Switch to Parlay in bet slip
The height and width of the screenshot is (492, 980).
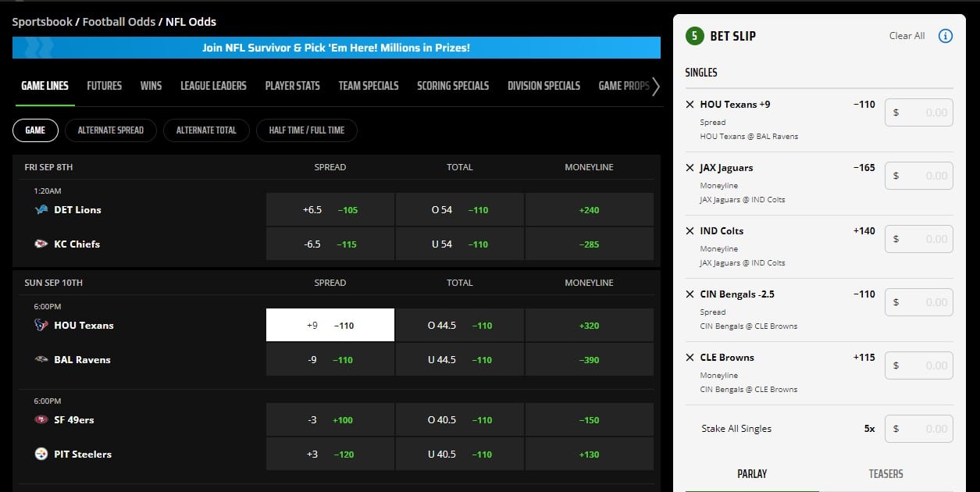point(752,474)
